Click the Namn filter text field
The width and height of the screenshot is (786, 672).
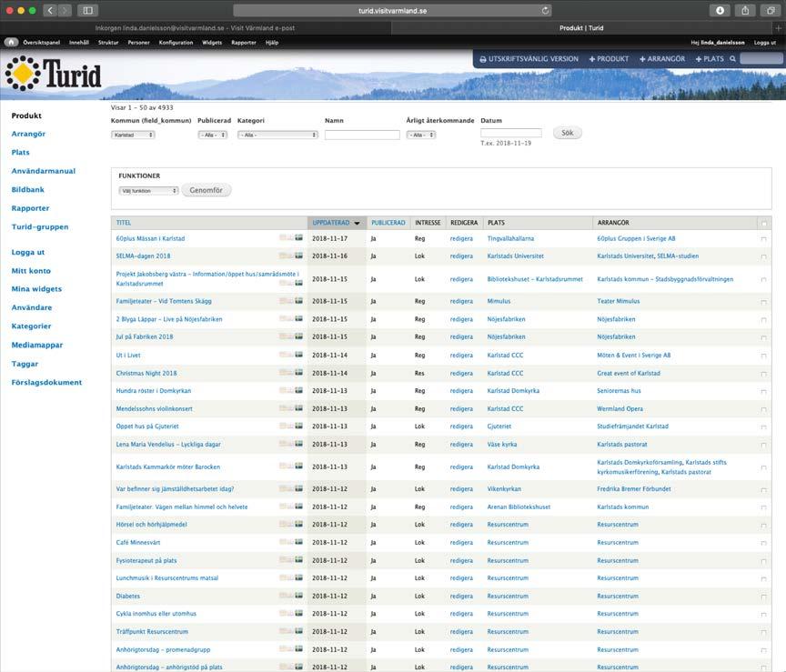coord(362,135)
